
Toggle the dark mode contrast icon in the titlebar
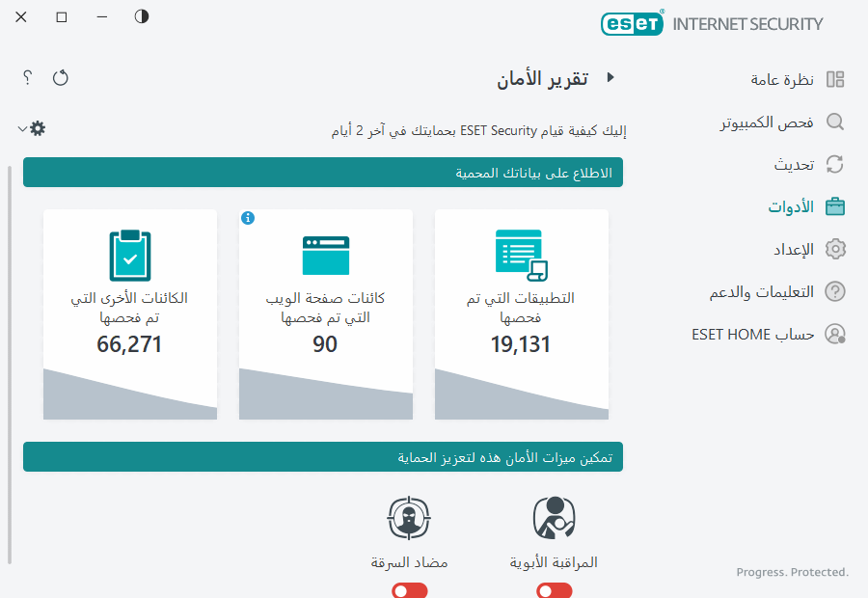tap(141, 16)
